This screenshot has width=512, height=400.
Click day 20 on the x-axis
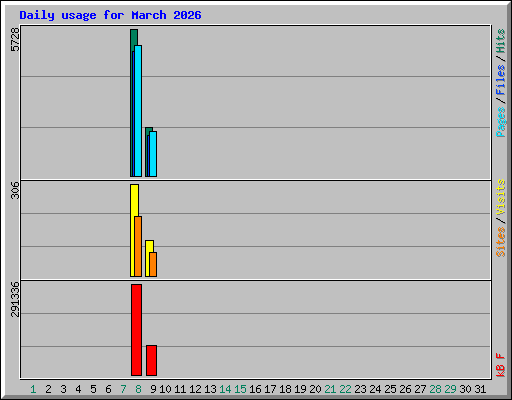point(315,389)
